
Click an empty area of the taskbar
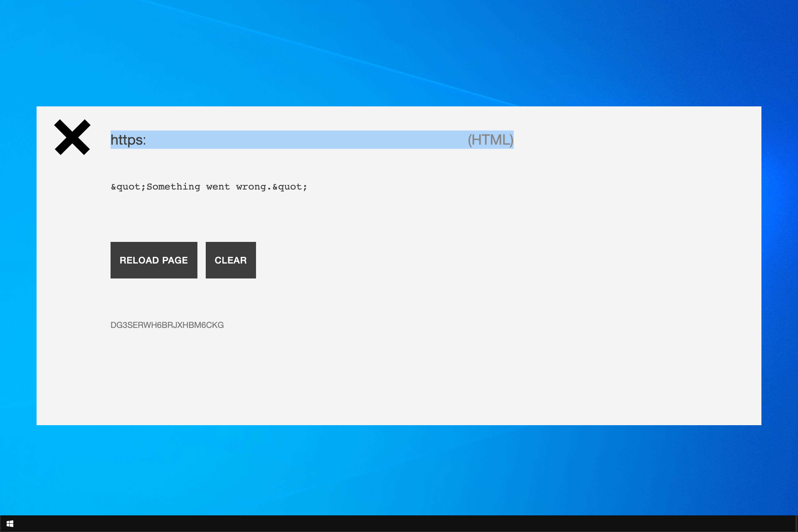coord(399,524)
